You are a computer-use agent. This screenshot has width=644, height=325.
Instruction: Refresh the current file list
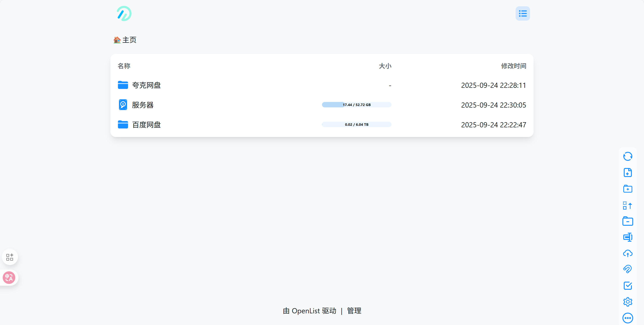coord(628,156)
